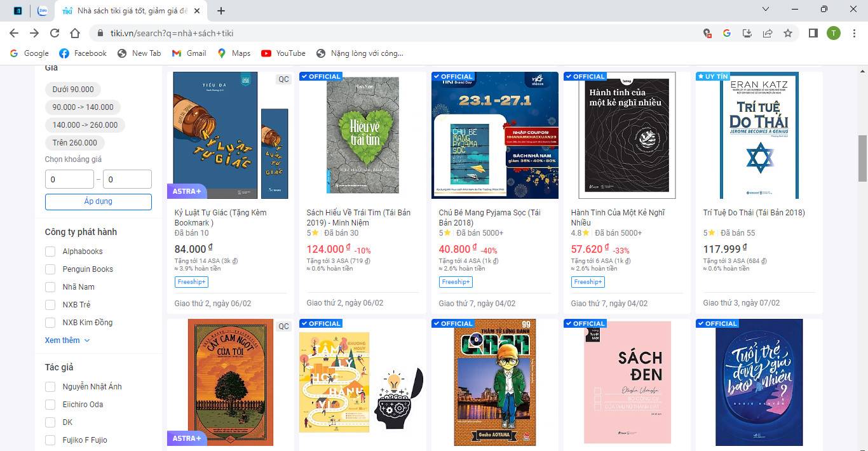The height and width of the screenshot is (451, 868).
Task: Tick the Nhã Nam checkbox
Action: tap(50, 287)
